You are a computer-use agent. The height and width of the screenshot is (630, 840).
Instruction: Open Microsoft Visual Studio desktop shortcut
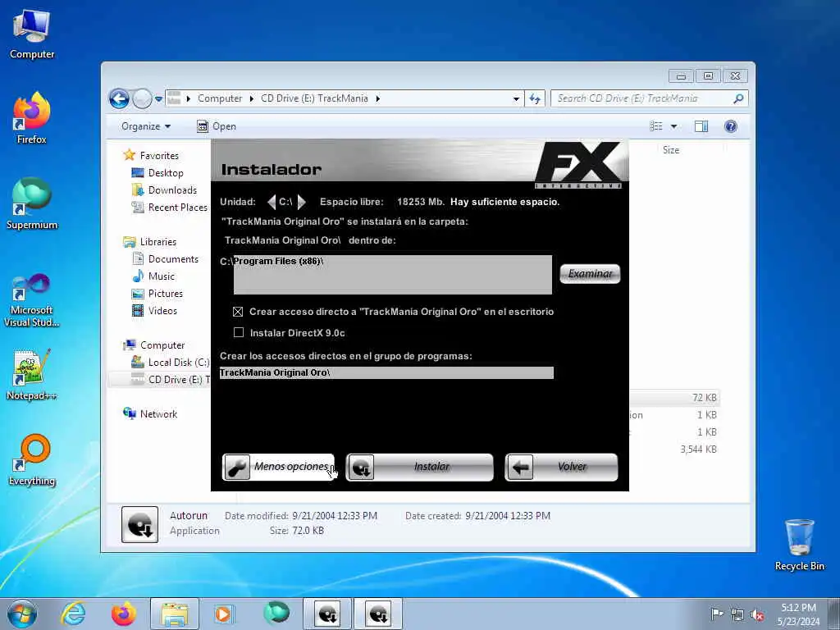pyautogui.click(x=32, y=300)
